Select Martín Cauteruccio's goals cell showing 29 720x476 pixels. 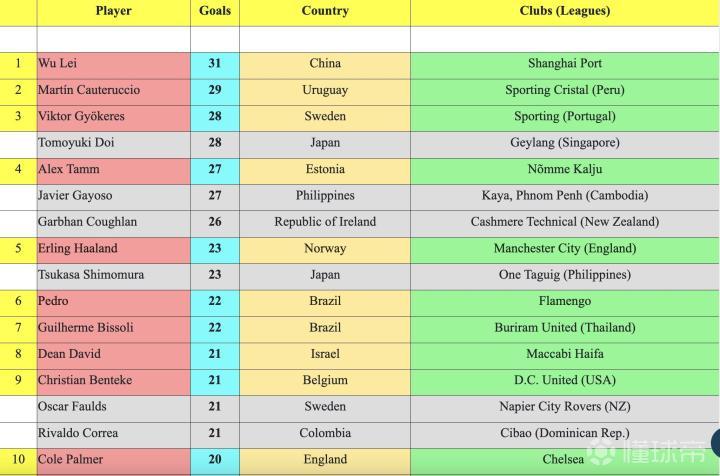click(214, 90)
